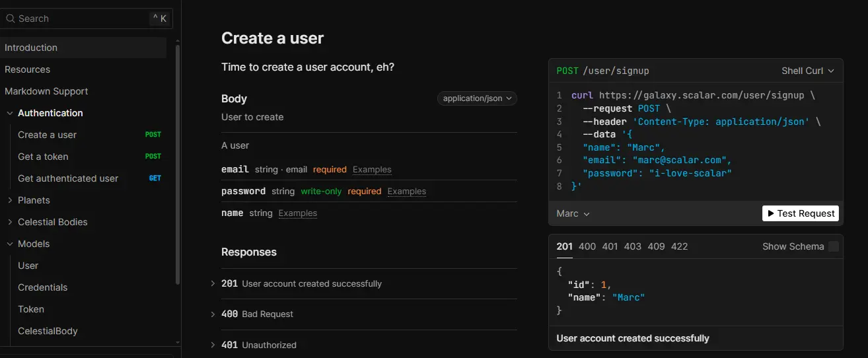Switch to the 422 response tab
Image resolution: width=868 pixels, height=358 pixels.
point(679,246)
